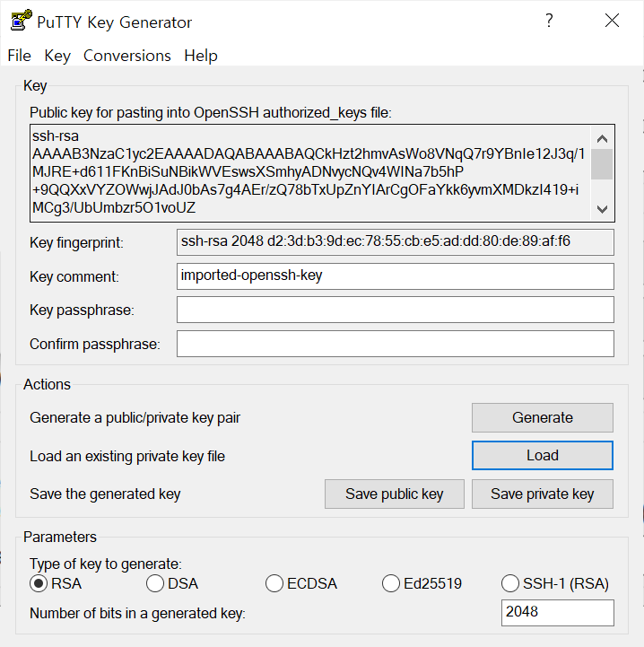Click the public key scrollbar thumb
The image size is (644, 647).
pos(602,164)
